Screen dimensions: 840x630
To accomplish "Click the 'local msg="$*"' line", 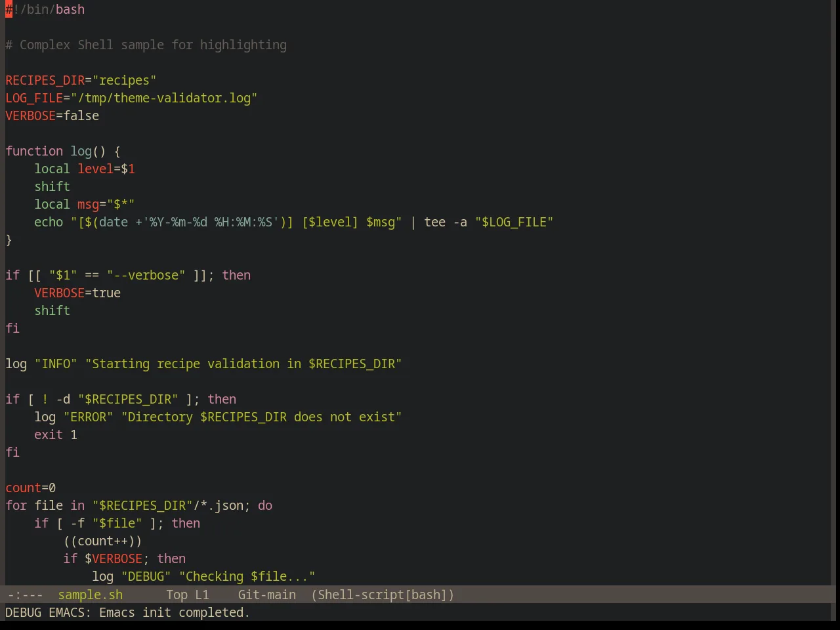I will tap(85, 204).
